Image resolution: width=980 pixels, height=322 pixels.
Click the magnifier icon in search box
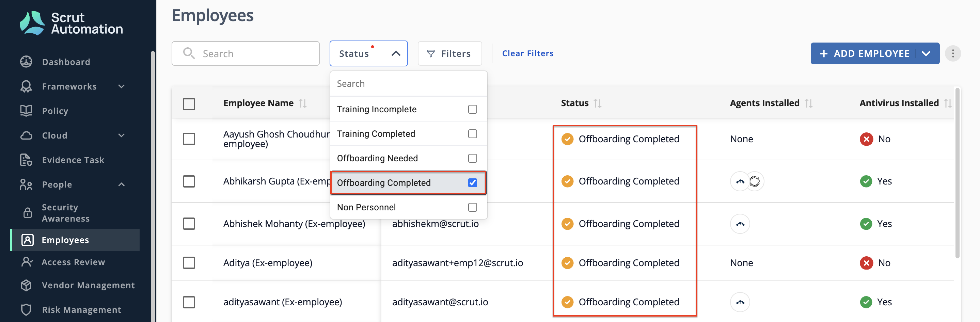tap(189, 53)
